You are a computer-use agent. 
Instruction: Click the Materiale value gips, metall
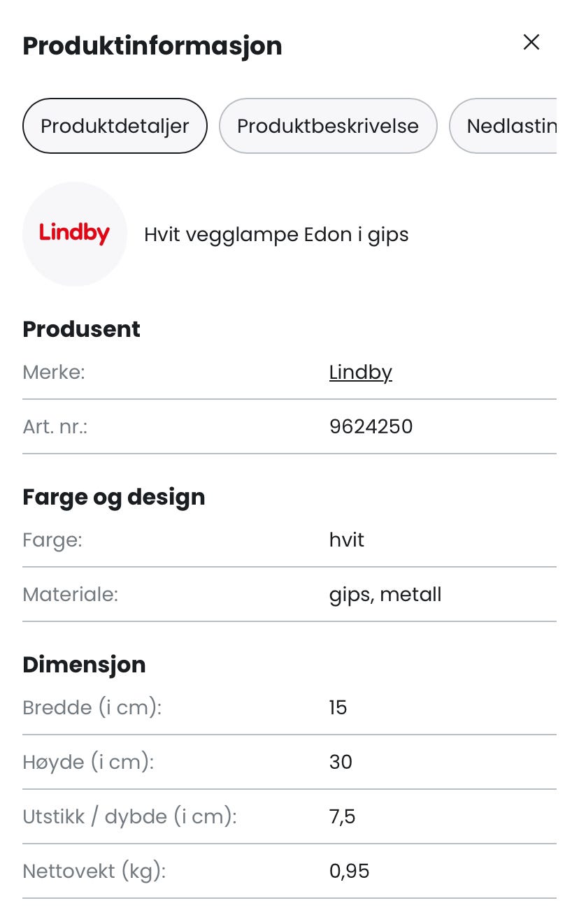click(385, 595)
